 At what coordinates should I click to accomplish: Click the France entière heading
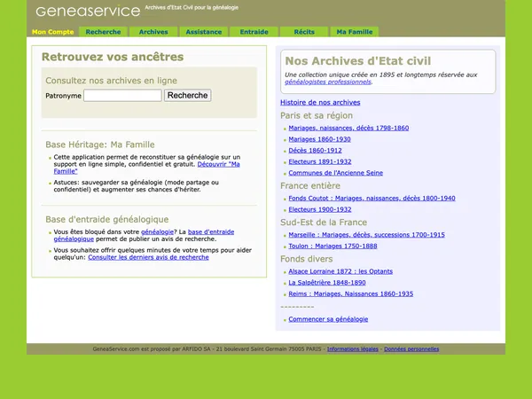[x=310, y=186]
